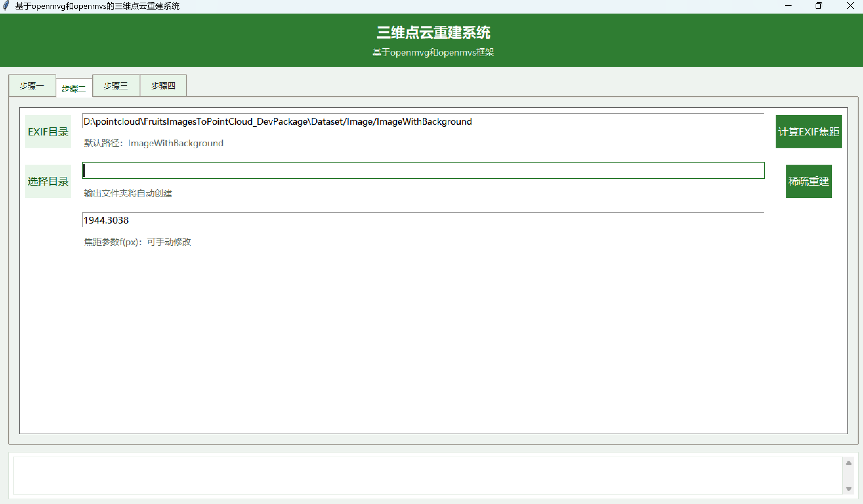Screen dimensions: 863x504
Task: Open the 步骤三 tab
Action: (x=116, y=86)
